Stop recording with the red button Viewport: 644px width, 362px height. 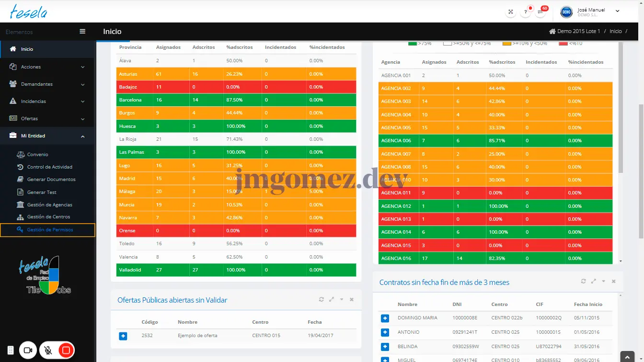(x=66, y=351)
